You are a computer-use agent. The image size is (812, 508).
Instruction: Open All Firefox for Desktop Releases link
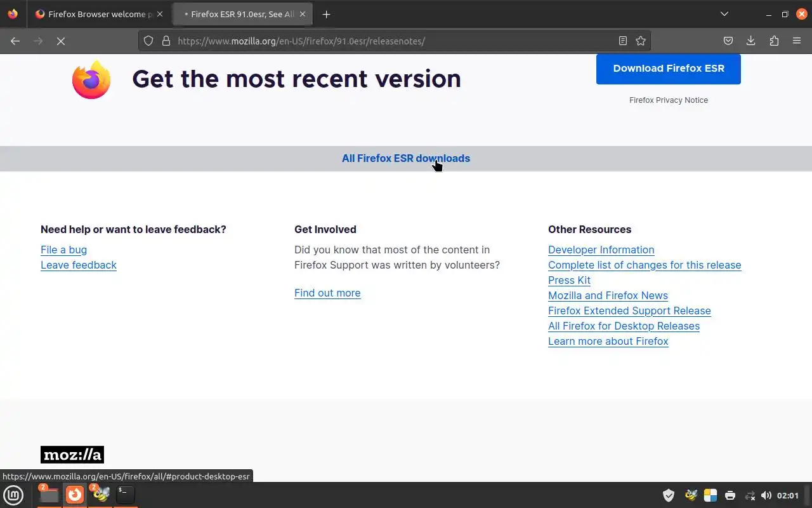[624, 326]
